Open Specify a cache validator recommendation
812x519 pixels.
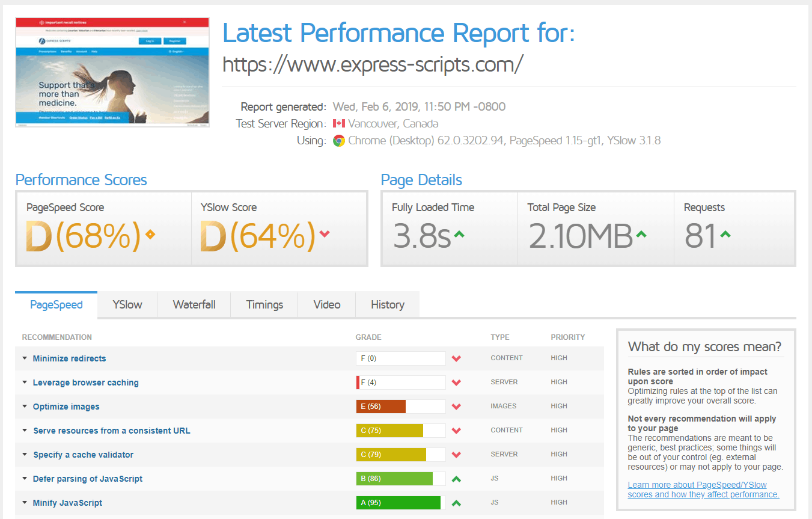click(84, 455)
